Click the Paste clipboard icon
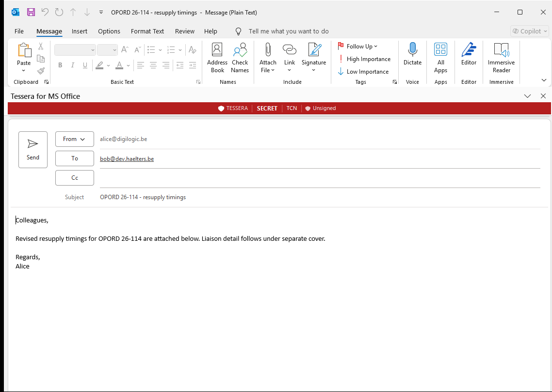Screen dimensions: 552x392 tap(24, 50)
